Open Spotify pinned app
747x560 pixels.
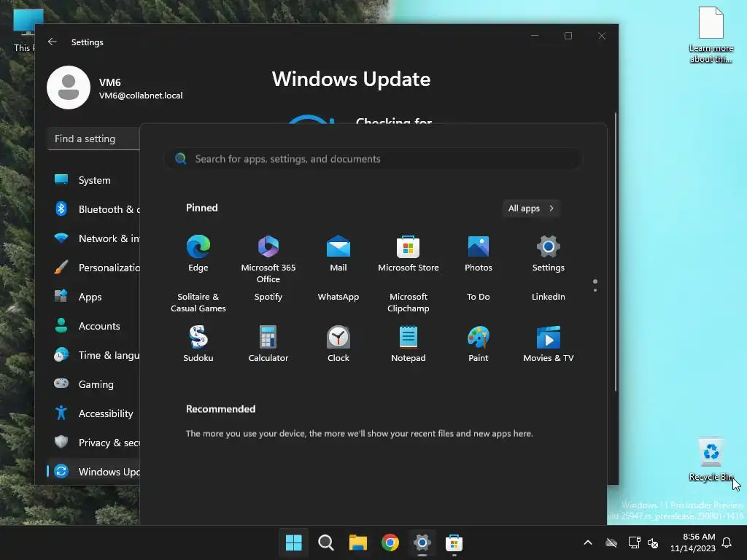coord(268,297)
